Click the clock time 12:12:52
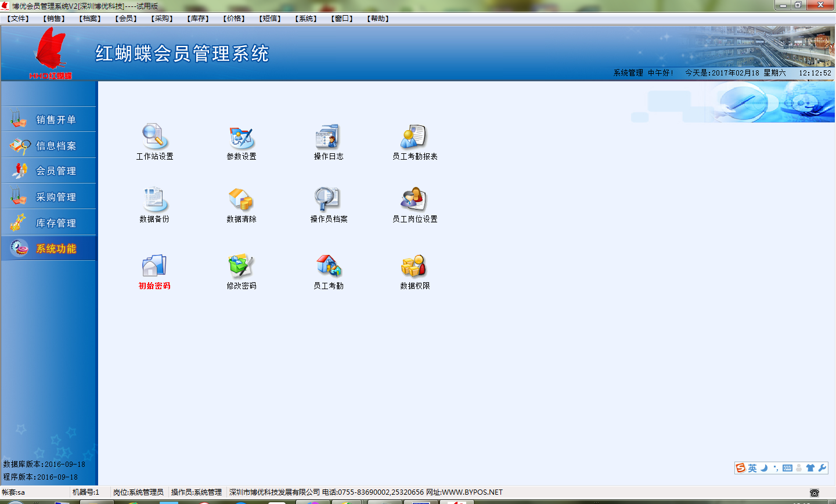This screenshot has height=504, width=836. [815, 73]
